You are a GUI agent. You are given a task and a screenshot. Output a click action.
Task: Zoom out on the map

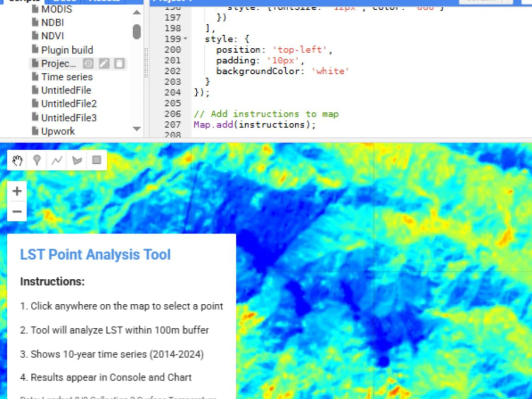[x=17, y=211]
